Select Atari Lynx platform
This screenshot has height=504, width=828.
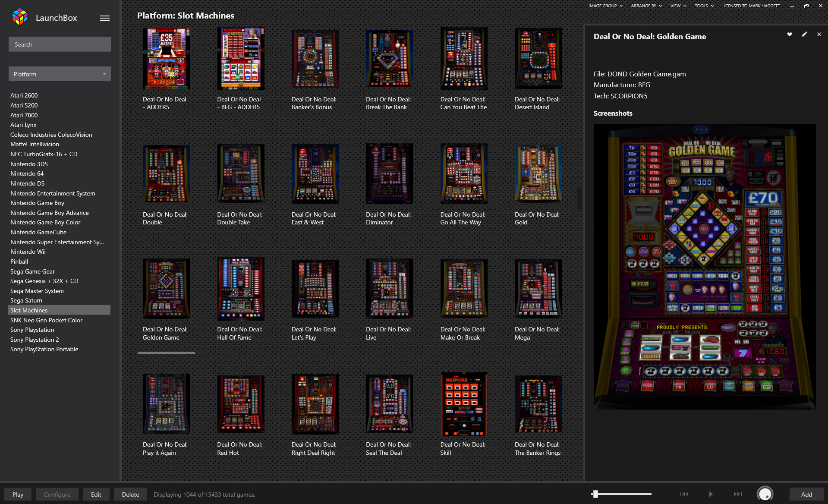point(23,125)
